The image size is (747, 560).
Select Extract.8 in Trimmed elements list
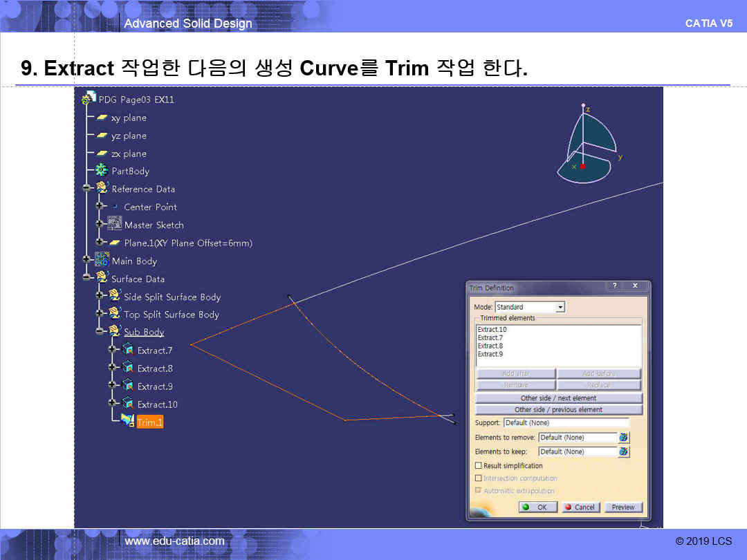pos(490,346)
